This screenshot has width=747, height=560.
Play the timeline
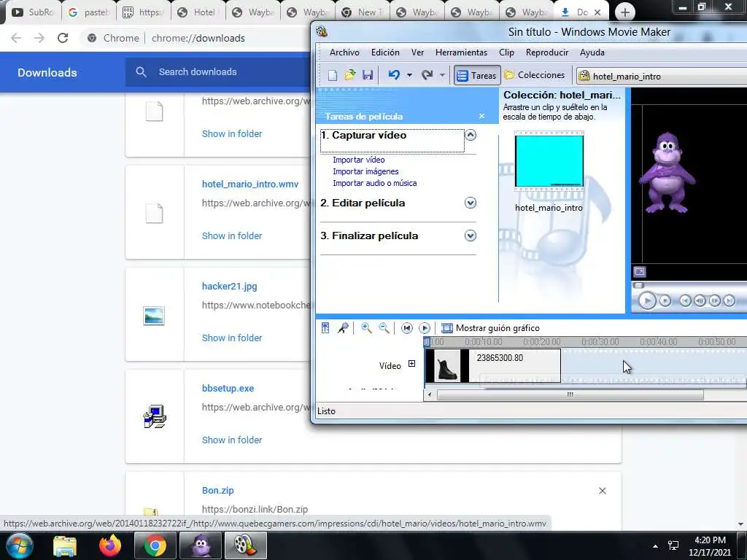coord(425,327)
